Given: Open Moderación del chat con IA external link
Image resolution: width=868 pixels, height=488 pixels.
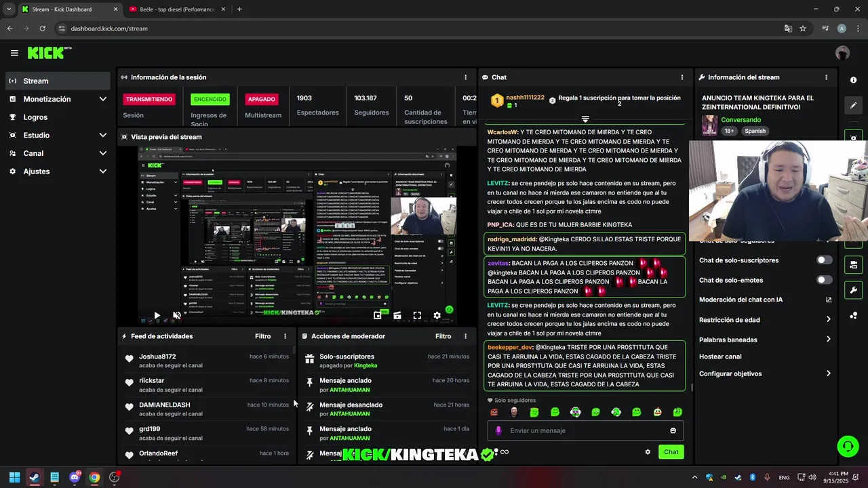Looking at the screenshot, I should click(x=828, y=300).
